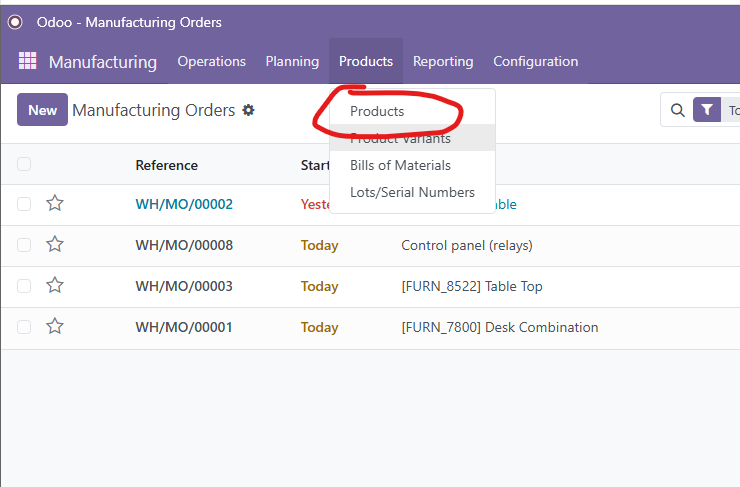Click the New button
Viewport: 740px width, 487px height.
coord(42,110)
